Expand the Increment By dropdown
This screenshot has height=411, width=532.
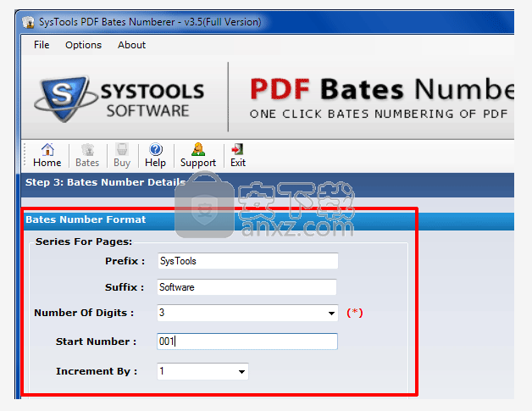241,371
